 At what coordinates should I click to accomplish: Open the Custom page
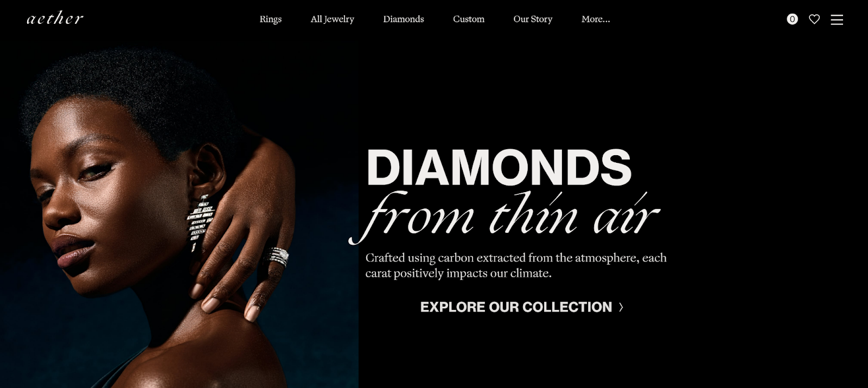(469, 19)
